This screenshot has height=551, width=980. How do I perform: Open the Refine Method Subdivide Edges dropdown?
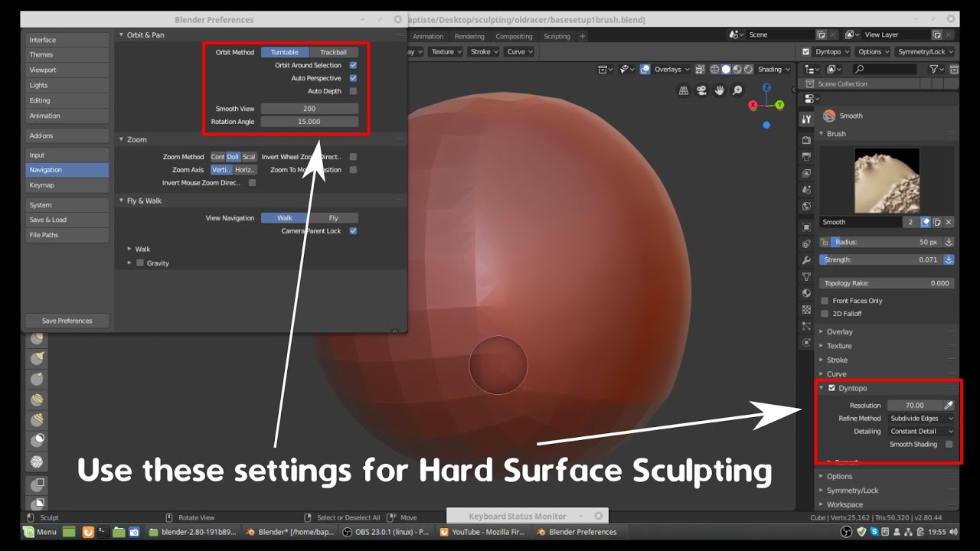[921, 419]
